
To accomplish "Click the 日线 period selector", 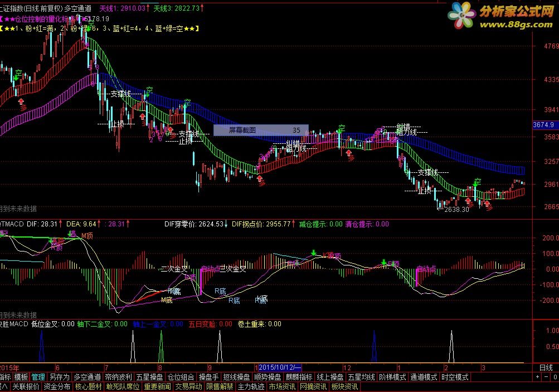I will [546, 368].
